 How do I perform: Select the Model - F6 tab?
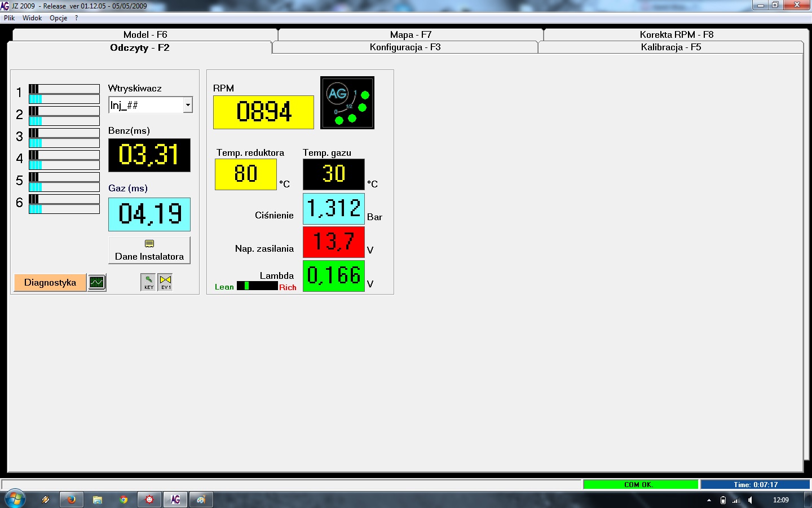(x=145, y=34)
